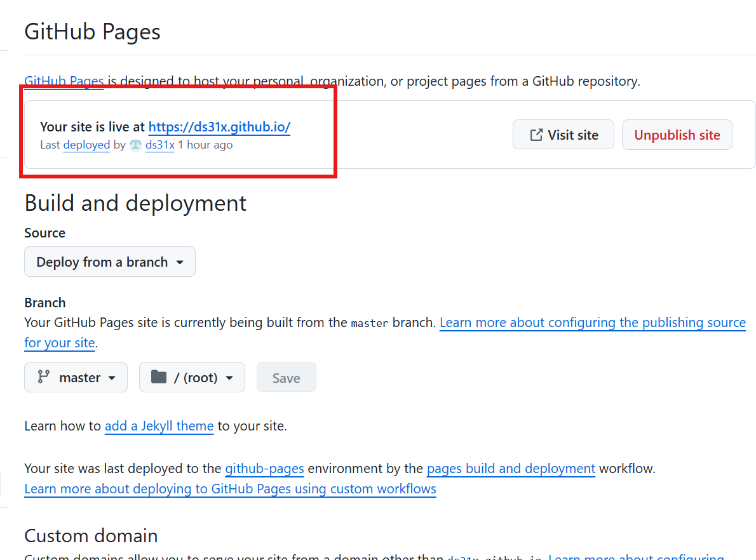Click the 'GitHub Pages' page heading

pos(93,32)
